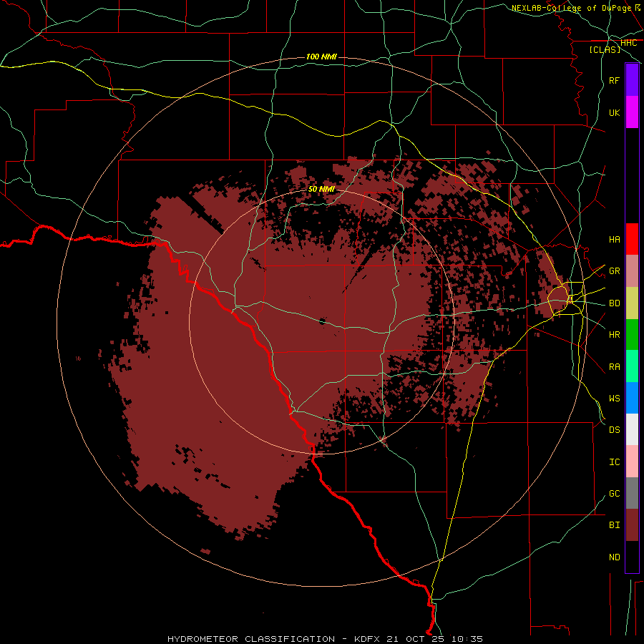644x644 pixels.
Task: Click the WS legend label
Action: click(x=614, y=399)
